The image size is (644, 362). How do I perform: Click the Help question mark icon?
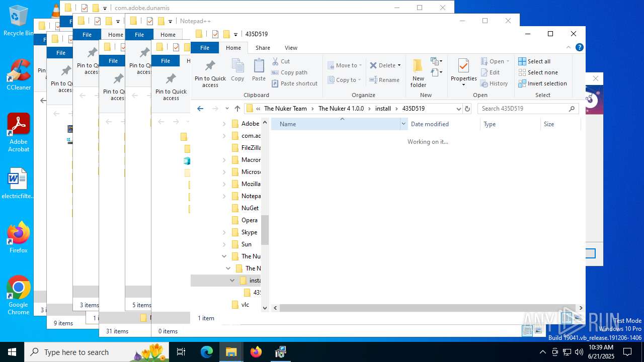(x=579, y=47)
